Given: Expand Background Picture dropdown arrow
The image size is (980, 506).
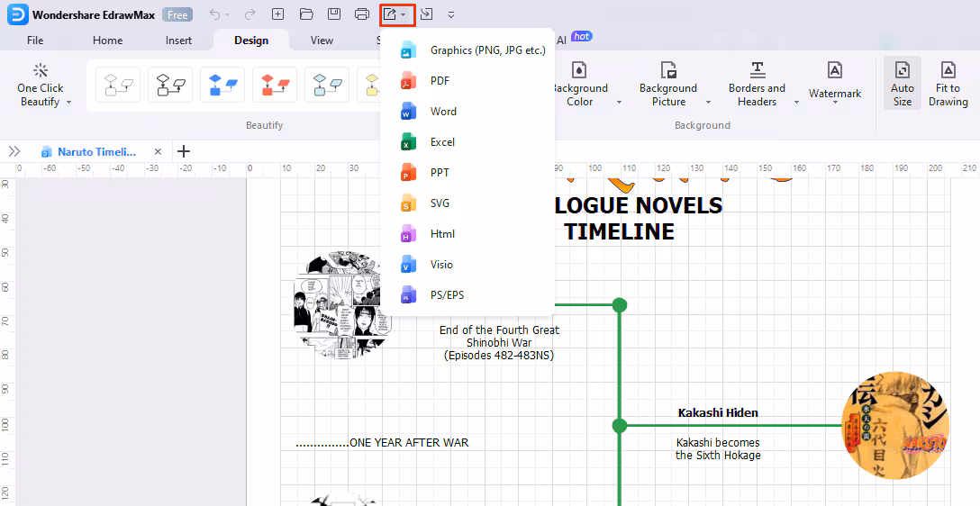Looking at the screenshot, I should [708, 102].
